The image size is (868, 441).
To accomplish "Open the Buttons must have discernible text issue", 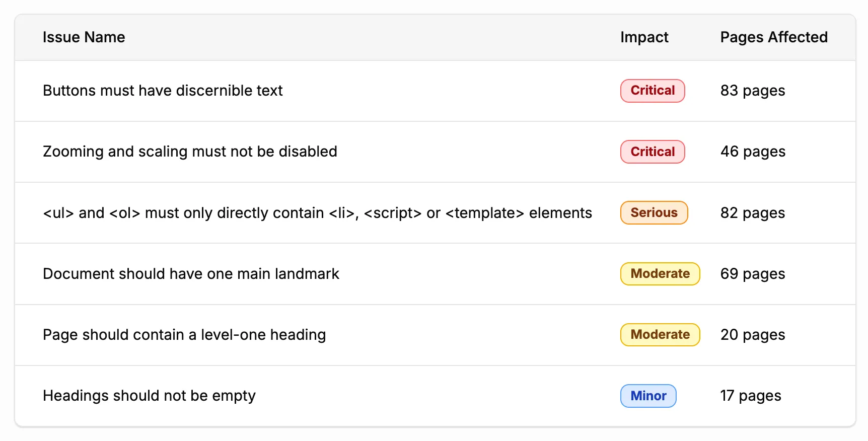I will tap(163, 91).
